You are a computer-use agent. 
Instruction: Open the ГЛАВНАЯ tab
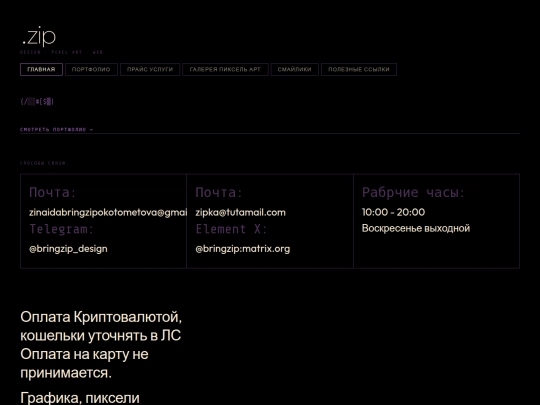tap(41, 69)
